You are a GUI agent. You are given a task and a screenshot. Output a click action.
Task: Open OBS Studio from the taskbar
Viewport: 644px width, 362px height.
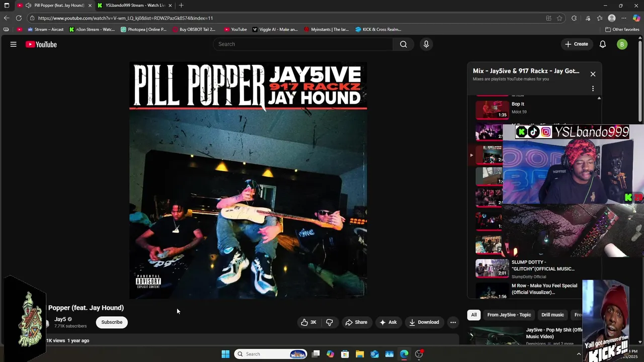[x=419, y=354]
